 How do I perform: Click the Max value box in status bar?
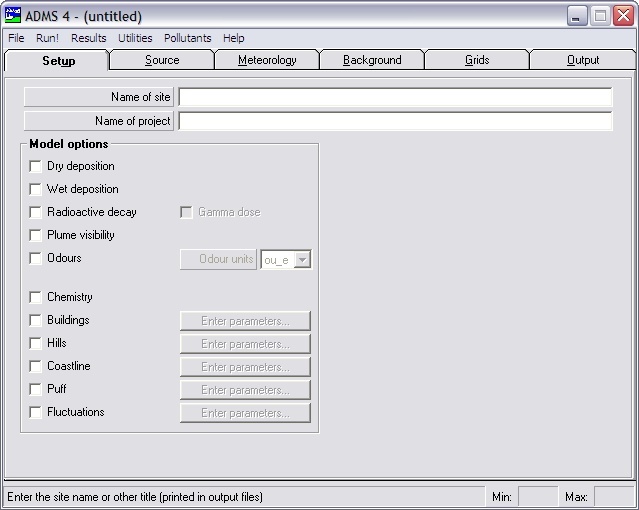click(x=614, y=497)
